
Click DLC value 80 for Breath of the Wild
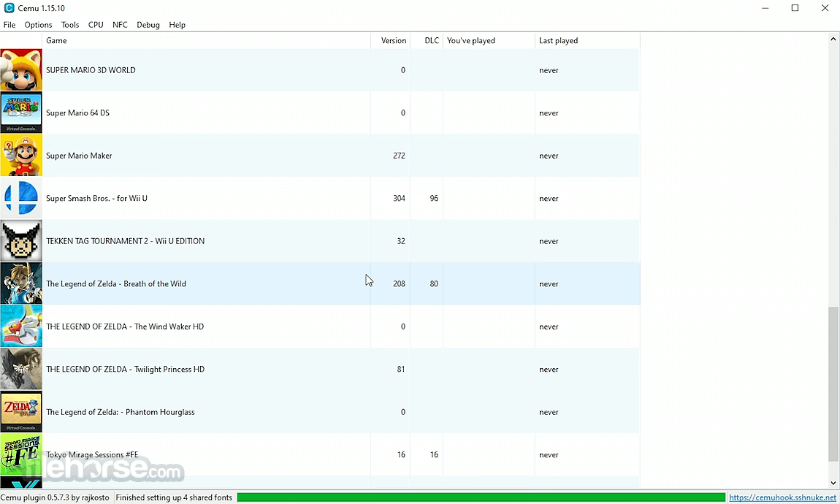point(434,284)
